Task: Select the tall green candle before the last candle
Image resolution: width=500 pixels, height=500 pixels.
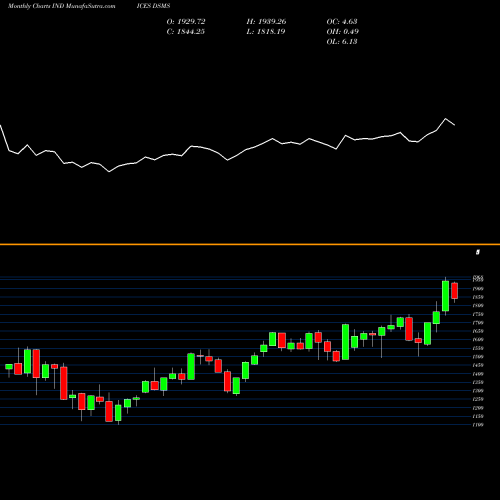Action: (445, 296)
